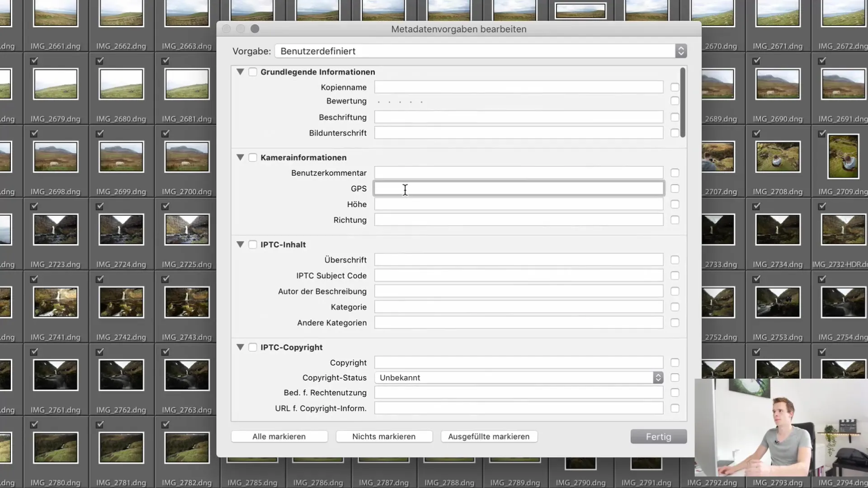Click into the Copyright input field
Image resolution: width=868 pixels, height=488 pixels.
tap(519, 362)
